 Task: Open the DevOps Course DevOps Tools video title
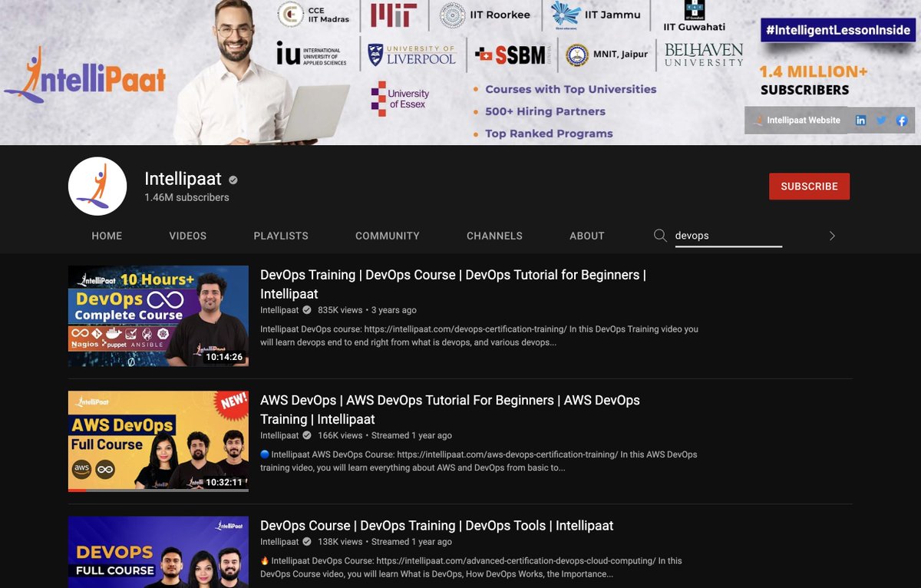click(437, 526)
